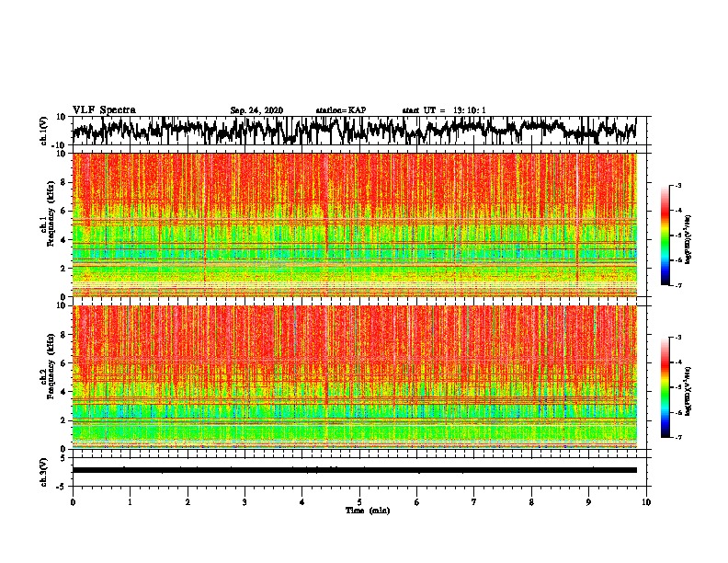This screenshot has width=728, height=563.
Task: Click the "VLF Spectra" title text
Action: click(104, 110)
